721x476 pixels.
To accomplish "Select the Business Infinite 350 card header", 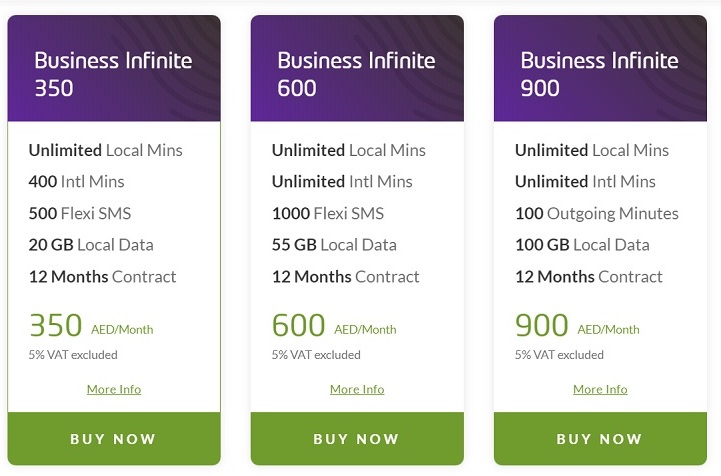I will pos(113,72).
